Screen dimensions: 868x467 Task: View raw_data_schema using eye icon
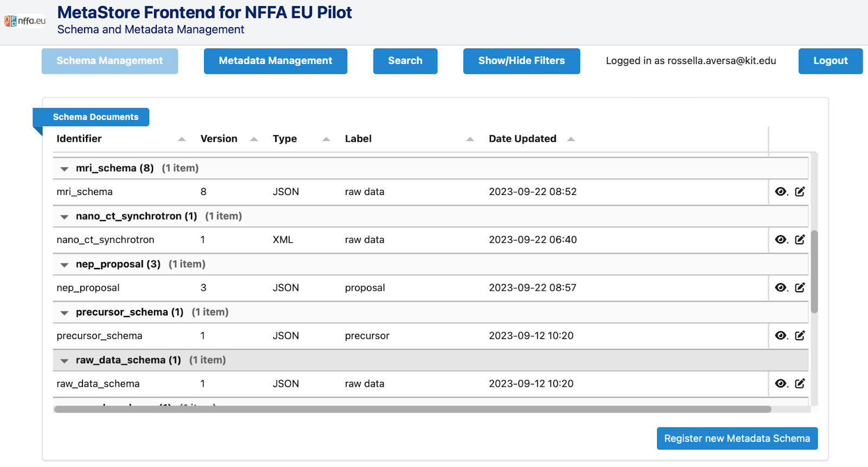781,383
